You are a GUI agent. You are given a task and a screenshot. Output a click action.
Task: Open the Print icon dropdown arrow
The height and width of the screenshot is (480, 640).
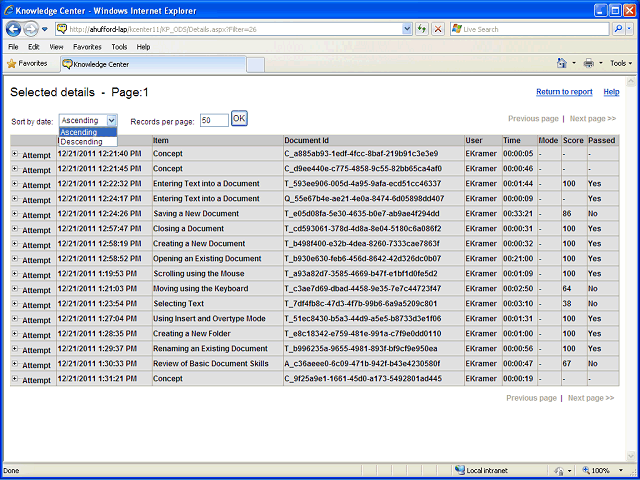600,63
